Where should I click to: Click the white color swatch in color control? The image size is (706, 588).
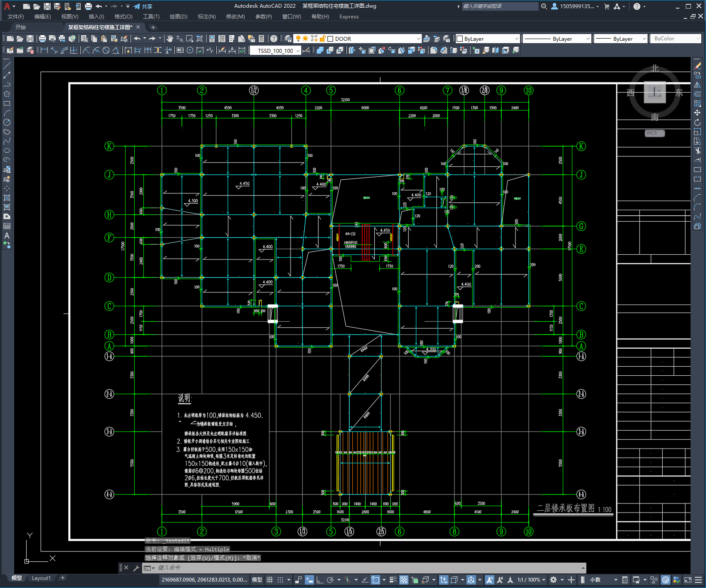pyautogui.click(x=460, y=39)
